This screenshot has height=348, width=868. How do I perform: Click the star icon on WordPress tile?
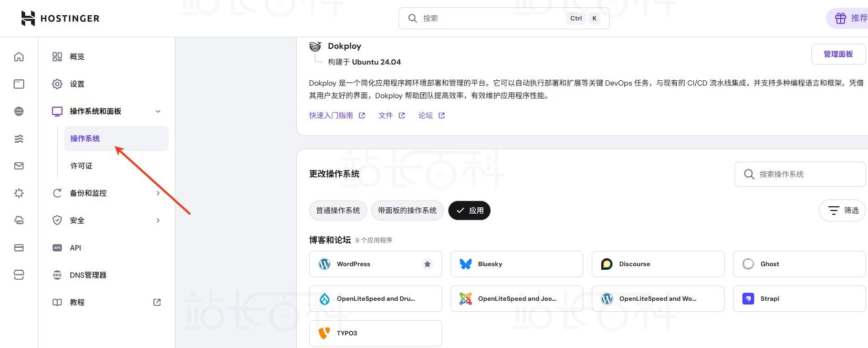click(x=427, y=264)
